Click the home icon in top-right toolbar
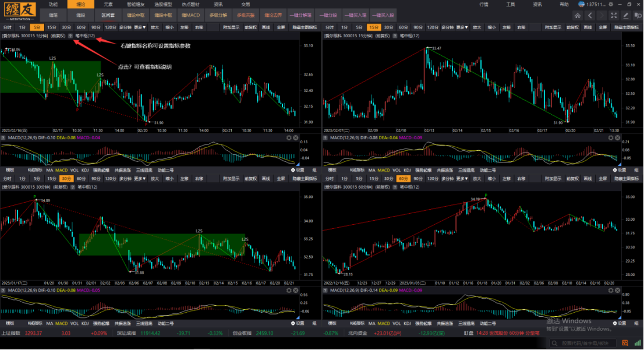 pos(578,15)
